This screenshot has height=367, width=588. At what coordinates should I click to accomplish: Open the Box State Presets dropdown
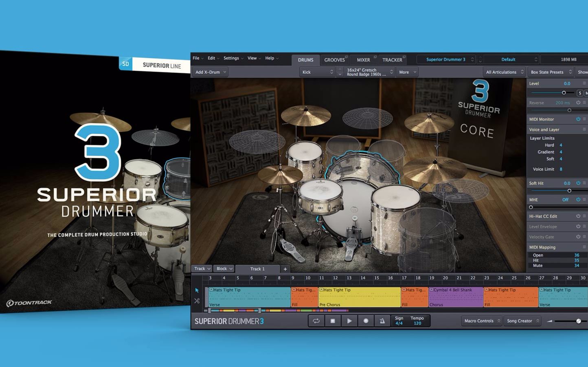pyautogui.click(x=551, y=72)
